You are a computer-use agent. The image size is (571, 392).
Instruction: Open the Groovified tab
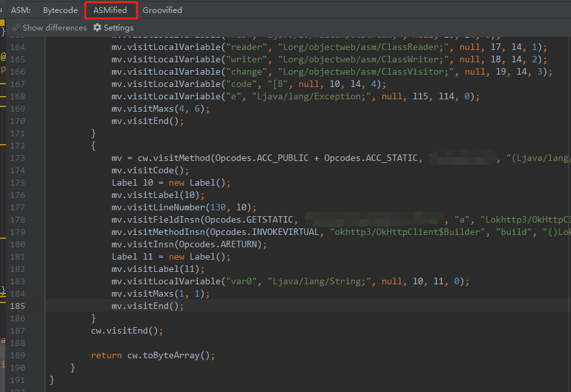pos(162,10)
